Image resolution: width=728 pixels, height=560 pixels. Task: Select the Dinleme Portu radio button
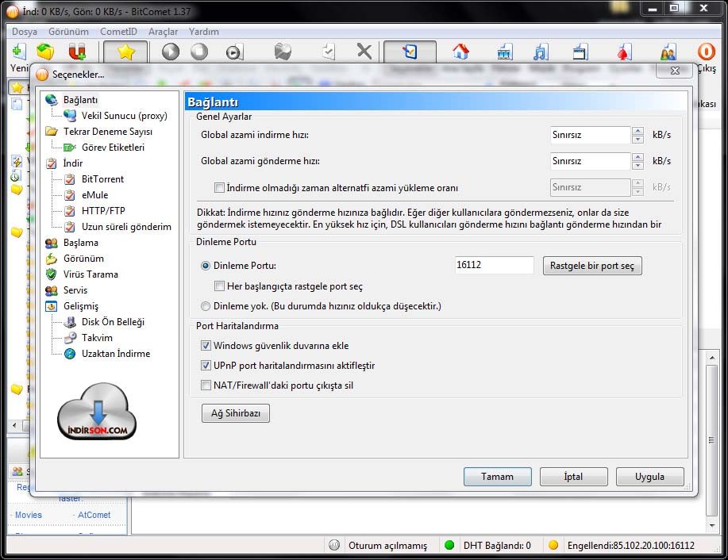pyautogui.click(x=205, y=266)
